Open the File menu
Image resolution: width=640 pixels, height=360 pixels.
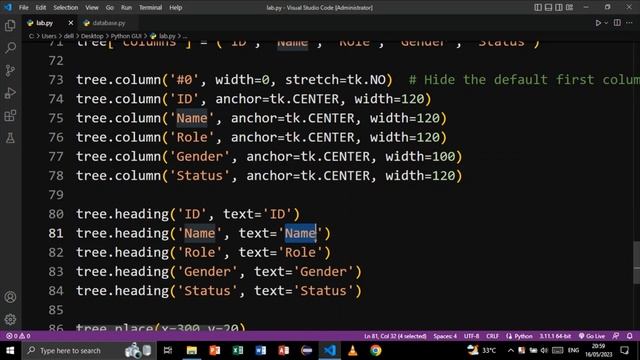[24, 7]
